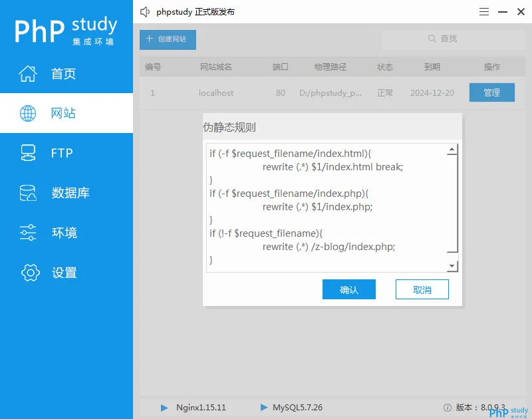
Task: Open the 环境 environment section
Action: 66,233
